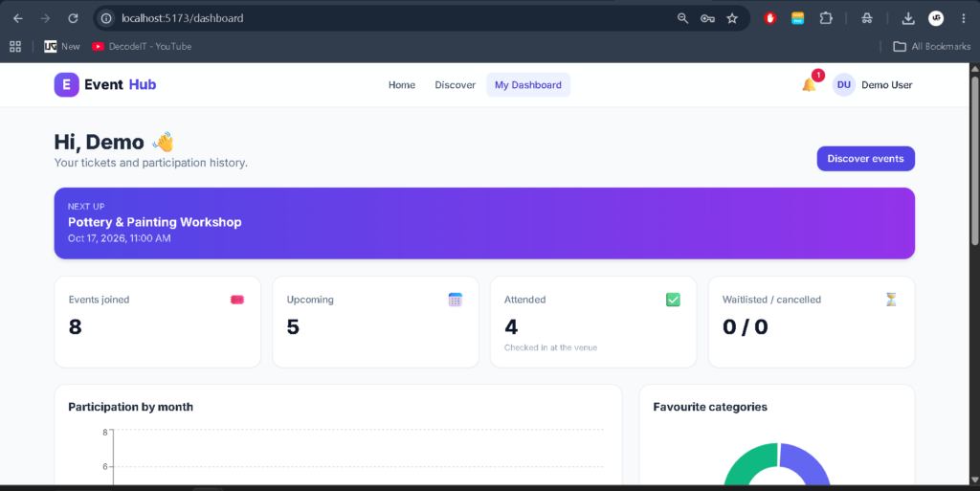980x491 pixels.
Task: Go to the Home nav item
Action: tap(402, 85)
